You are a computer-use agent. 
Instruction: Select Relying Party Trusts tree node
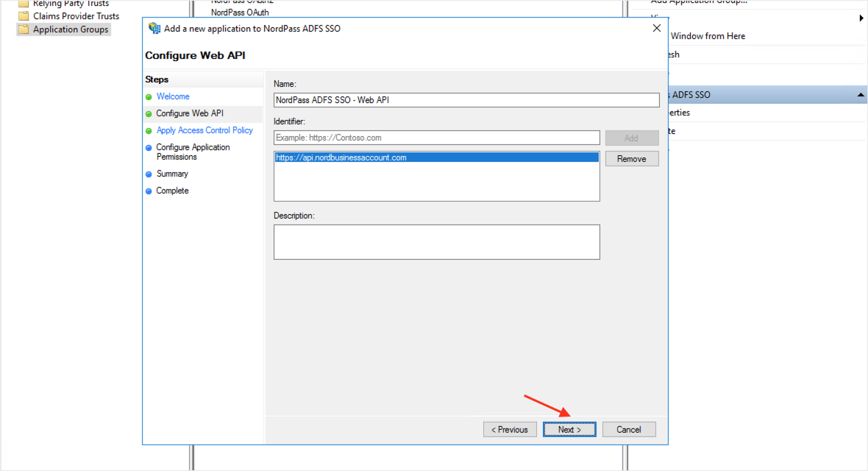[x=71, y=4]
